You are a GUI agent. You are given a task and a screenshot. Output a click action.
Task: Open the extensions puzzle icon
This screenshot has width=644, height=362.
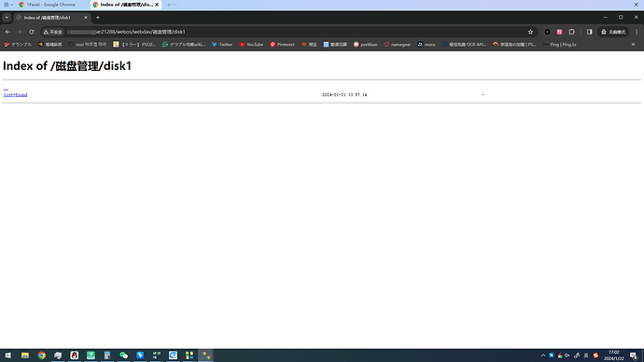[572, 32]
